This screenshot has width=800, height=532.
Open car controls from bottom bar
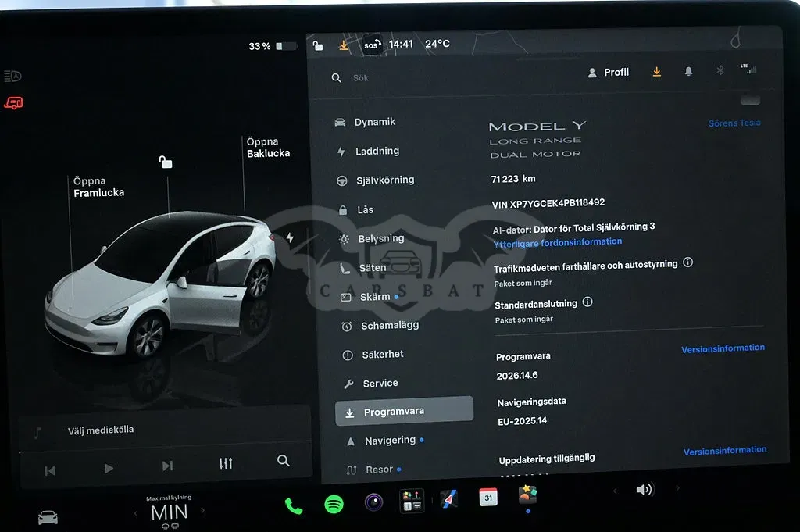click(48, 518)
